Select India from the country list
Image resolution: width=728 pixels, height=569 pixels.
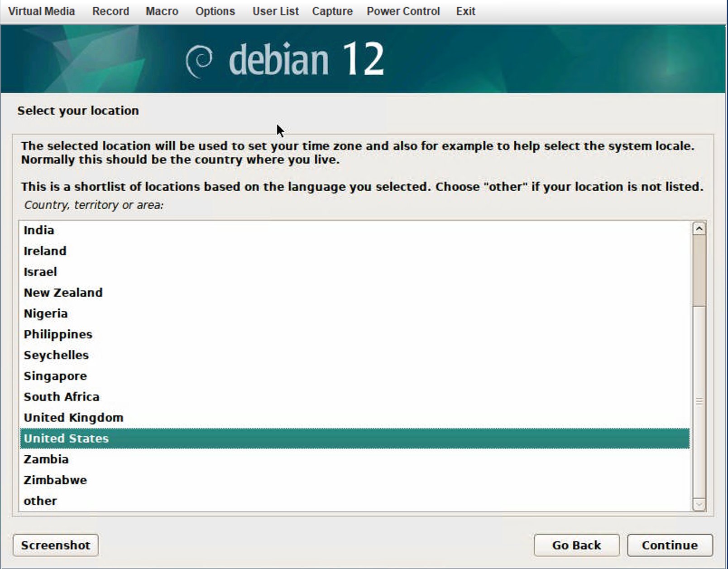[x=39, y=230]
